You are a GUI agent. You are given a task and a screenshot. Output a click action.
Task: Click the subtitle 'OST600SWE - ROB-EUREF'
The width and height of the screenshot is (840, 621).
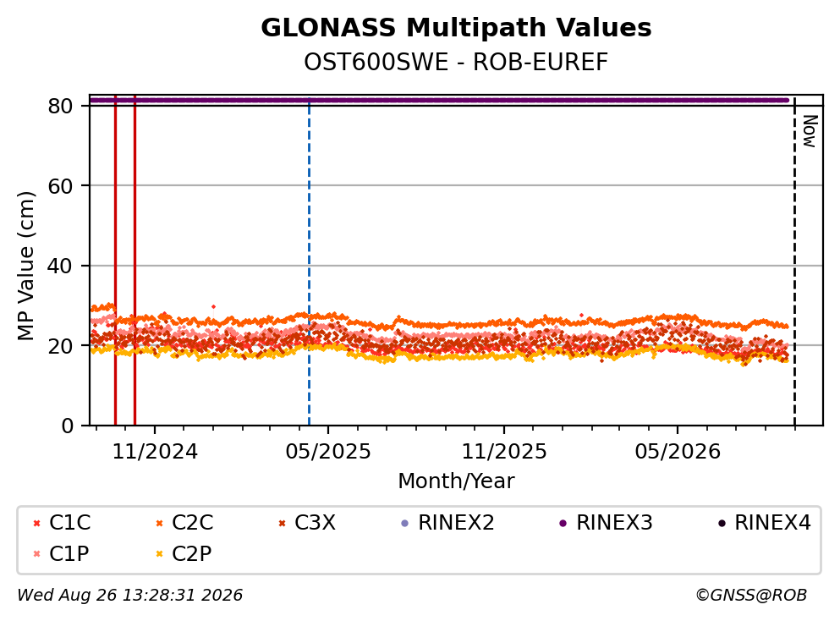point(456,62)
